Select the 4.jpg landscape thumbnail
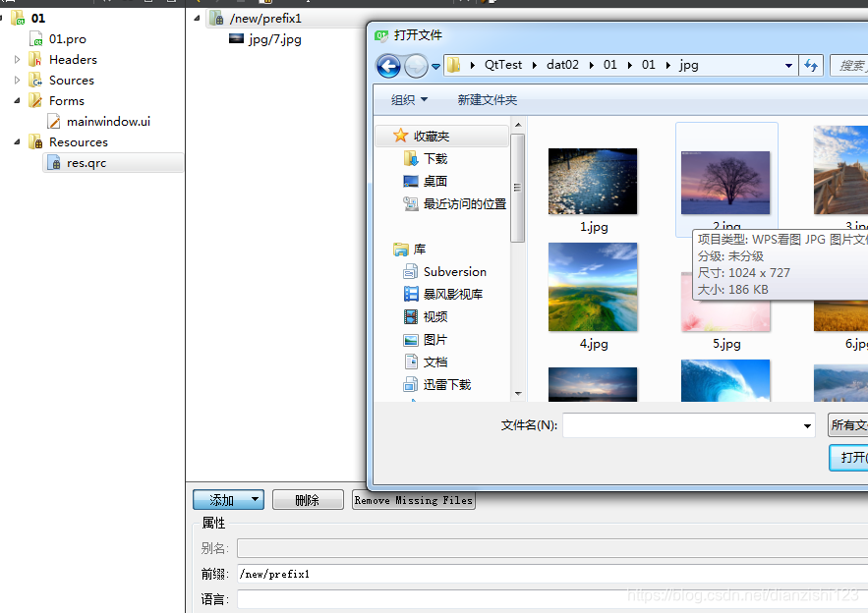Viewport: 868px width, 613px height. (x=593, y=287)
